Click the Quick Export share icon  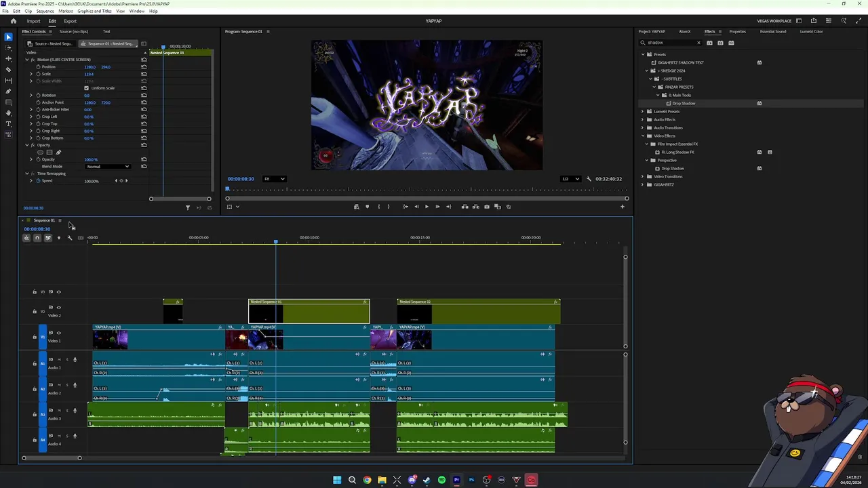tap(814, 21)
